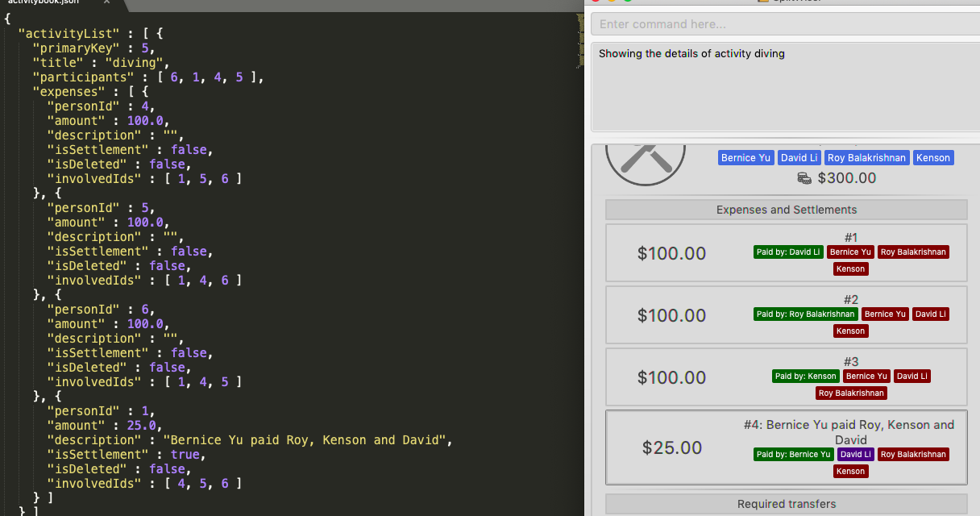Click the "personId" : 1 line in the editor
This screenshot has width=980, height=516.
101,411
